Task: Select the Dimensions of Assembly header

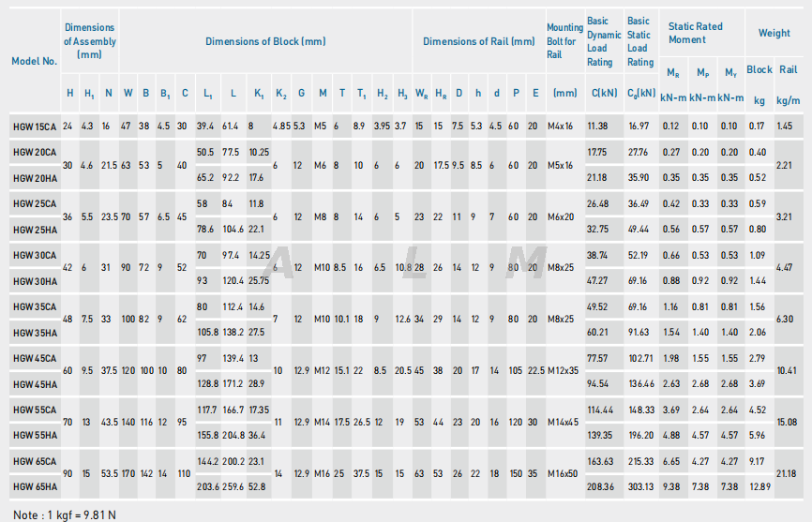Action: (90, 41)
